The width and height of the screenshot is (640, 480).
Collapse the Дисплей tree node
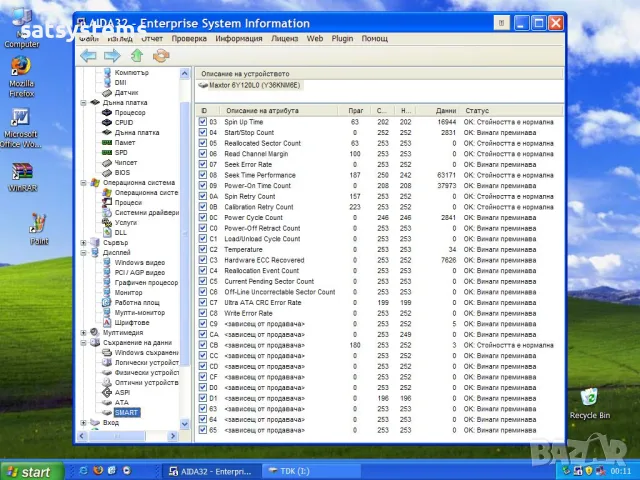[x=84, y=253]
